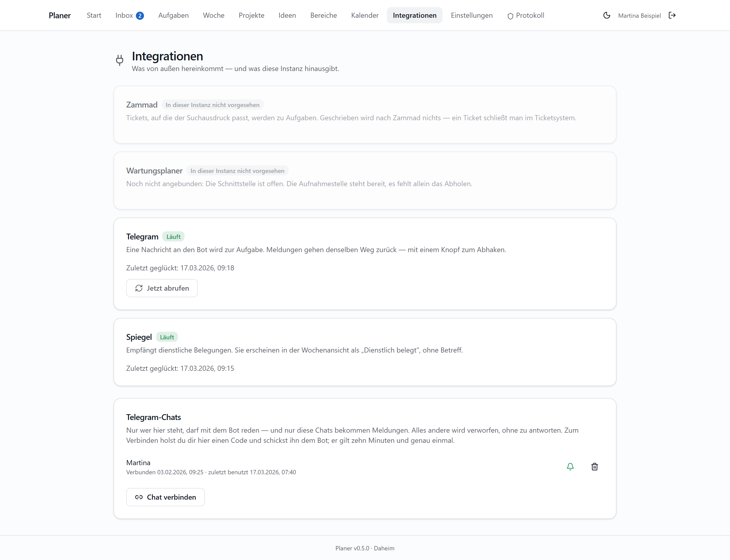This screenshot has height=560, width=730.
Task: Click the Planer brand link
Action: pyautogui.click(x=60, y=15)
